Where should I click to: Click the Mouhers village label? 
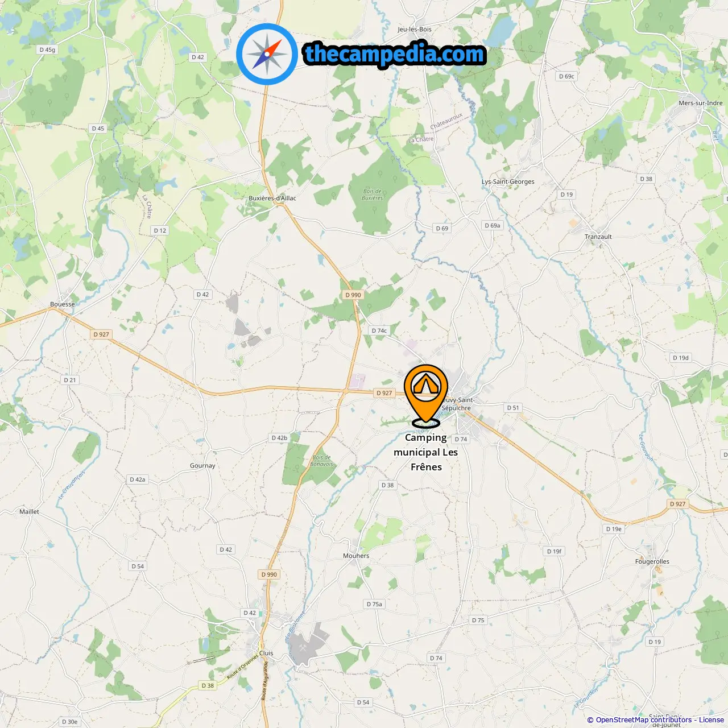[356, 556]
